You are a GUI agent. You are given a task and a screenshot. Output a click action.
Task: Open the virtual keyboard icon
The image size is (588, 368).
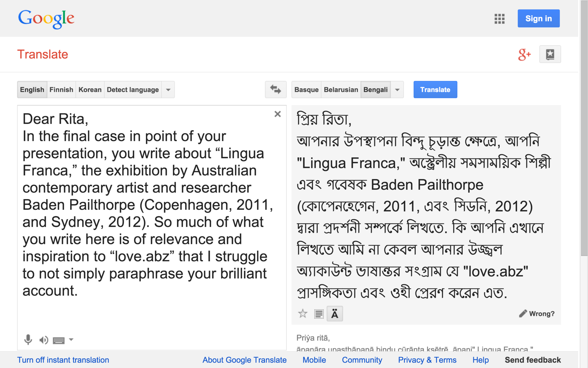(58, 340)
